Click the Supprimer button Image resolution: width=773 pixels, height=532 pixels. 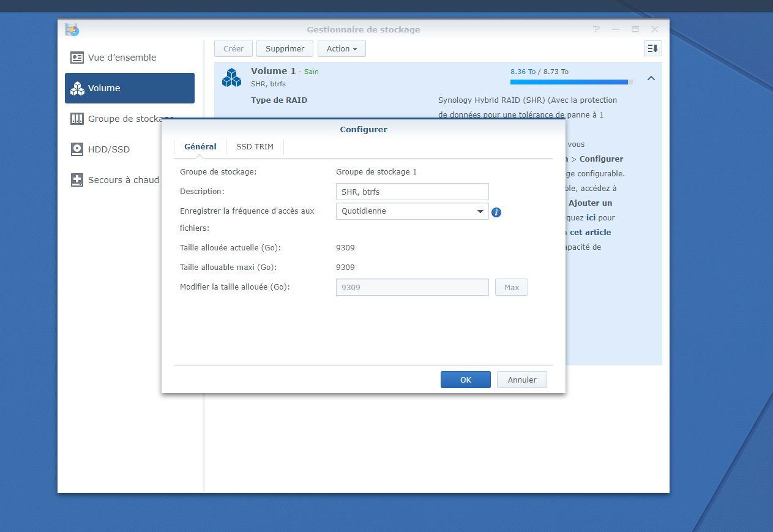(285, 48)
